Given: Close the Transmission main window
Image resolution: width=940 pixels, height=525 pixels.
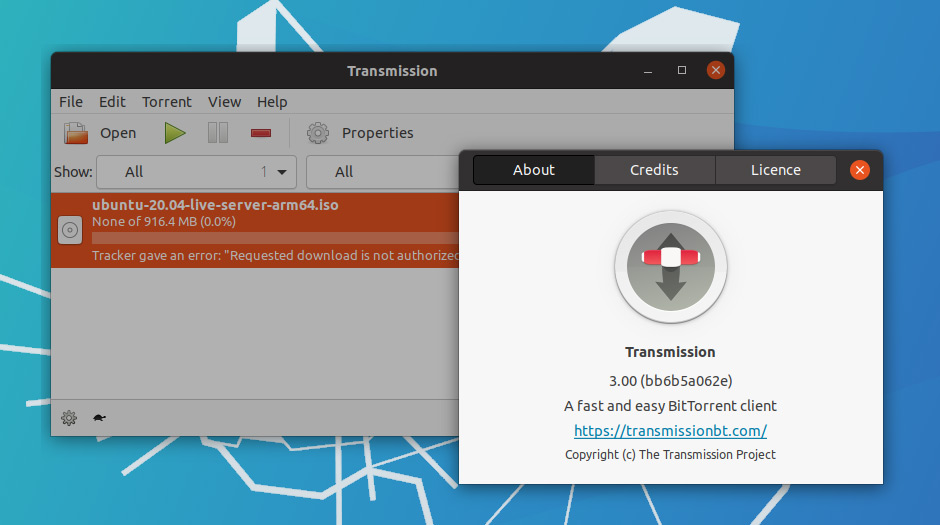Looking at the screenshot, I should click(715, 70).
